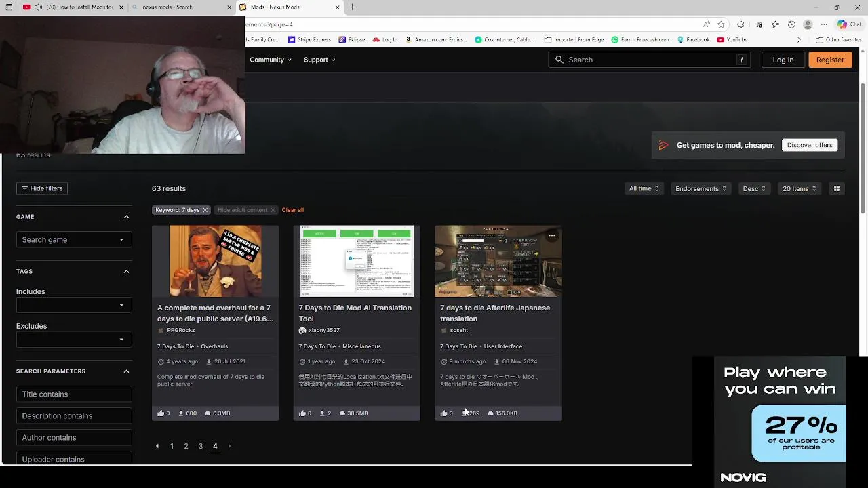This screenshot has width=868, height=488.
Task: Open the Desc sort order dropdown
Action: [754, 188]
